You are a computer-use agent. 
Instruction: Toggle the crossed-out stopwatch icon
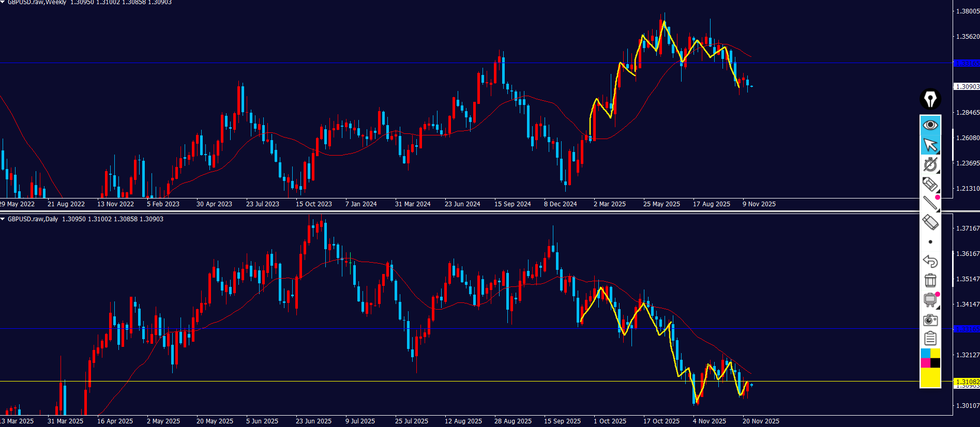(x=930, y=164)
